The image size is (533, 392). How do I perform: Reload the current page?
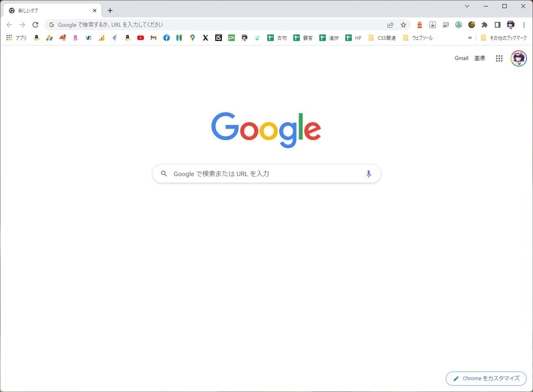click(35, 25)
